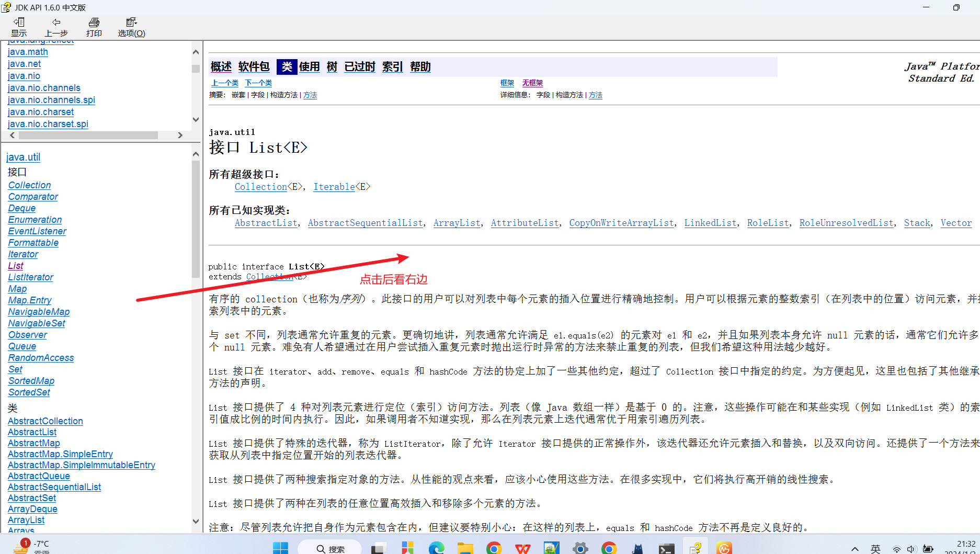Open the Vector implementing class link

[x=956, y=223]
